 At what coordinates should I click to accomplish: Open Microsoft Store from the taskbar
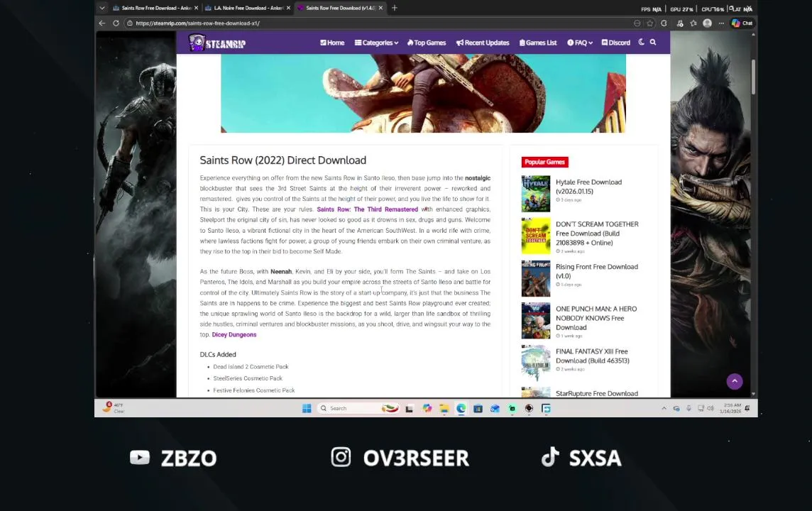(478, 409)
